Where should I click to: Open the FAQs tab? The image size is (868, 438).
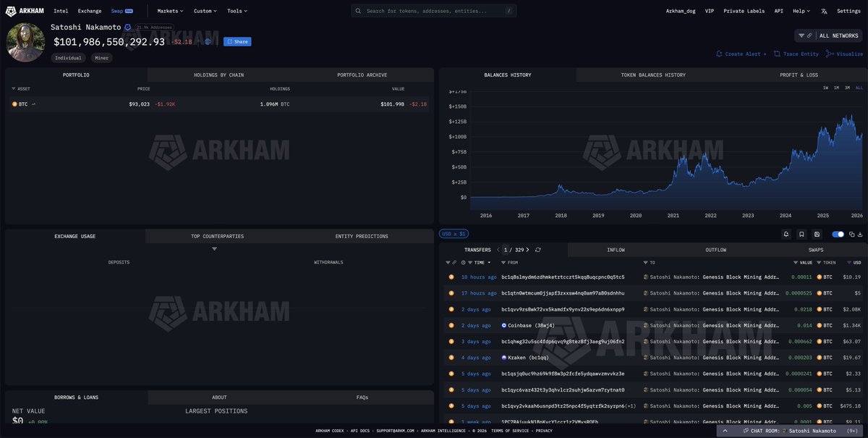[362, 397]
